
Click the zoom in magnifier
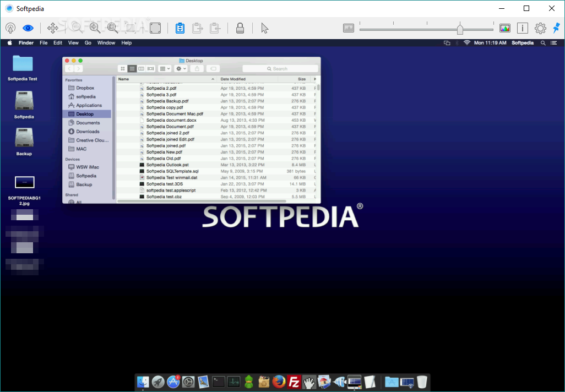tap(95, 28)
